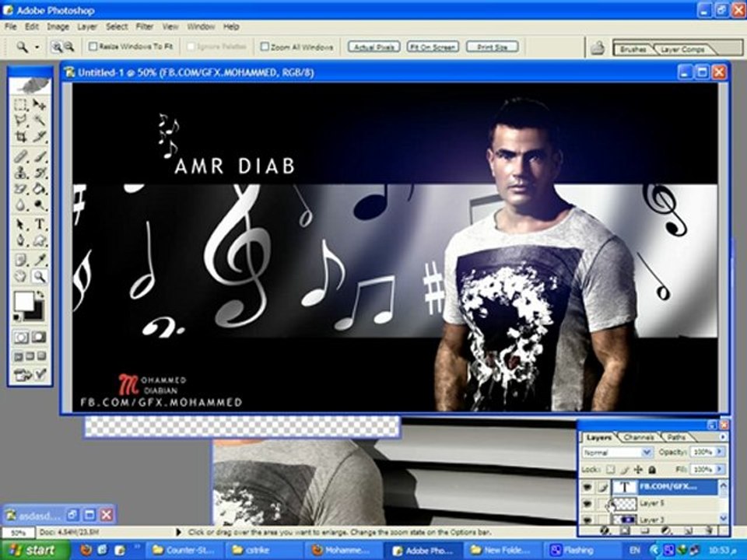Switch to Quick Mask mode
The image size is (747, 560).
coord(40,337)
